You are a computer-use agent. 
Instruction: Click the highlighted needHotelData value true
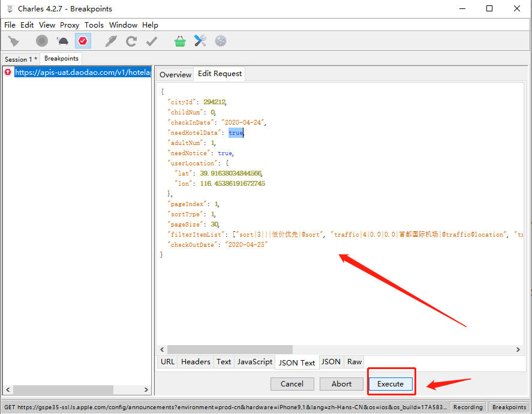pos(236,132)
